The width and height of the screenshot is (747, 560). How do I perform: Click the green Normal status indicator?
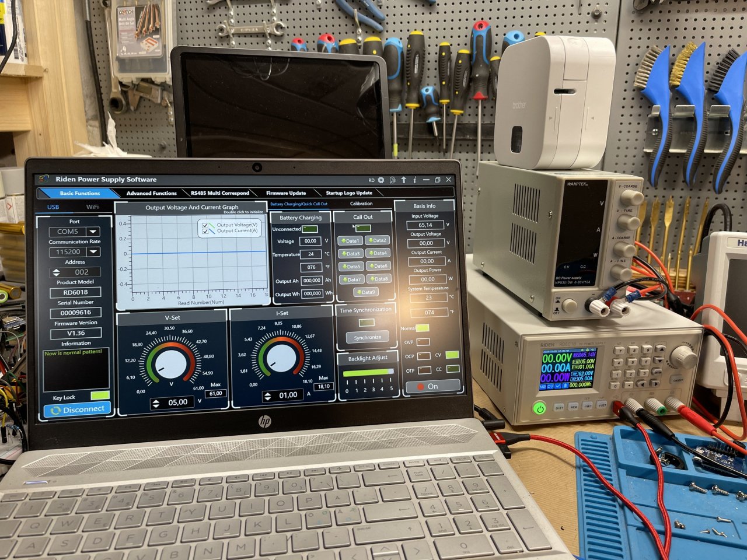422,328
